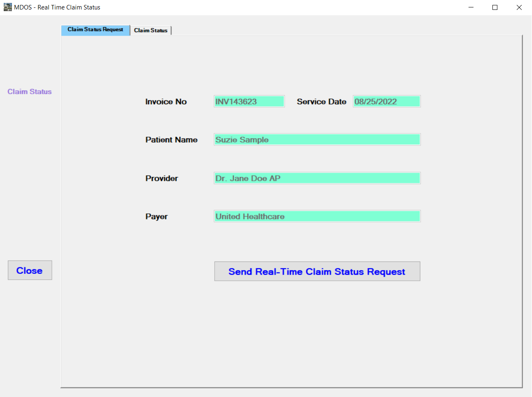This screenshot has height=397, width=532.
Task: Click the Payer label
Action: click(x=157, y=216)
